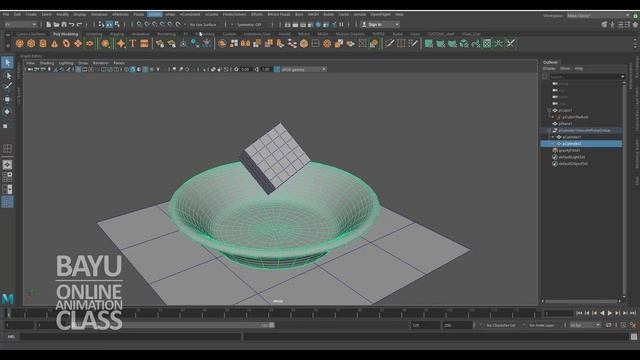This screenshot has height=360, width=640.
Task: Create a polygon torus from the shelf
Action: [x=66, y=44]
